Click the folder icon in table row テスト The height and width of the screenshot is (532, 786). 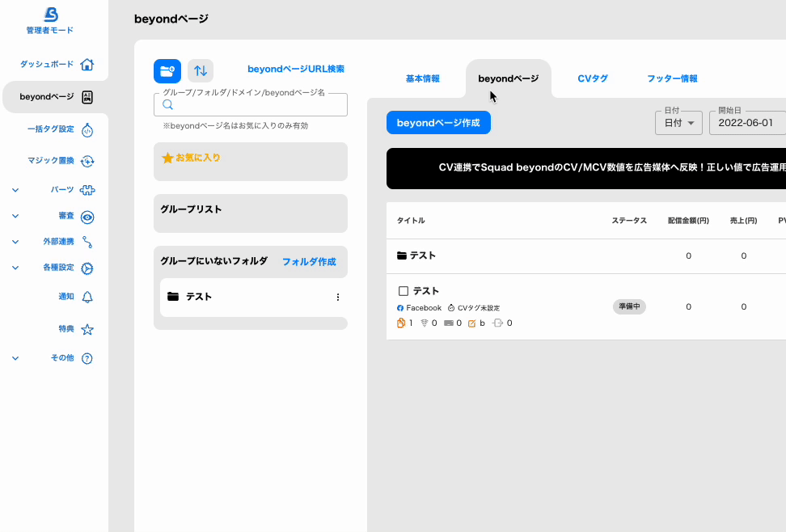(x=402, y=255)
